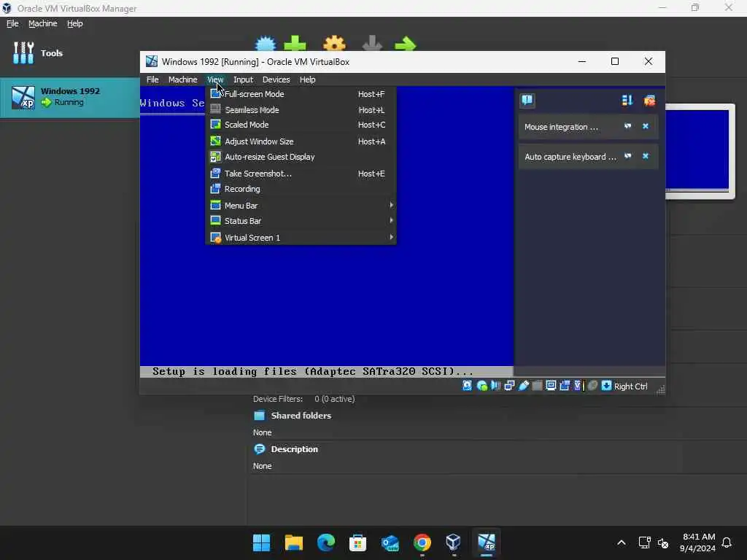Click the Shared folders section header
Viewport: 747px width, 560px height.
(x=301, y=415)
